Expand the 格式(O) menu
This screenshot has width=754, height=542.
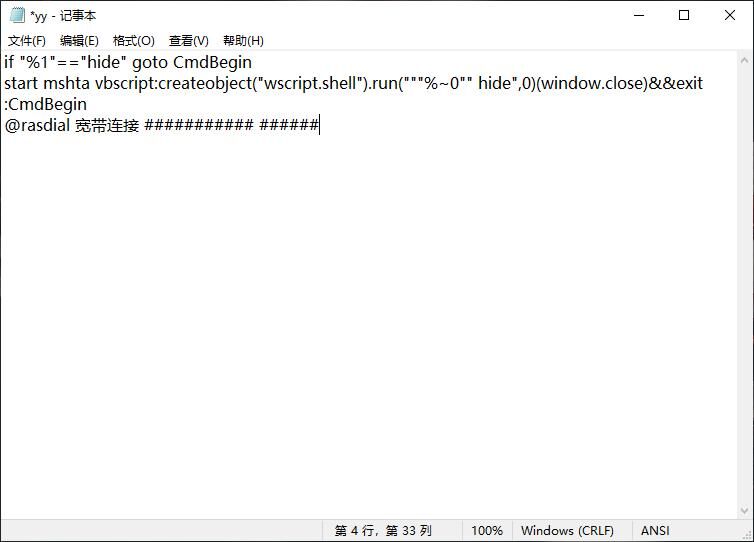point(133,41)
